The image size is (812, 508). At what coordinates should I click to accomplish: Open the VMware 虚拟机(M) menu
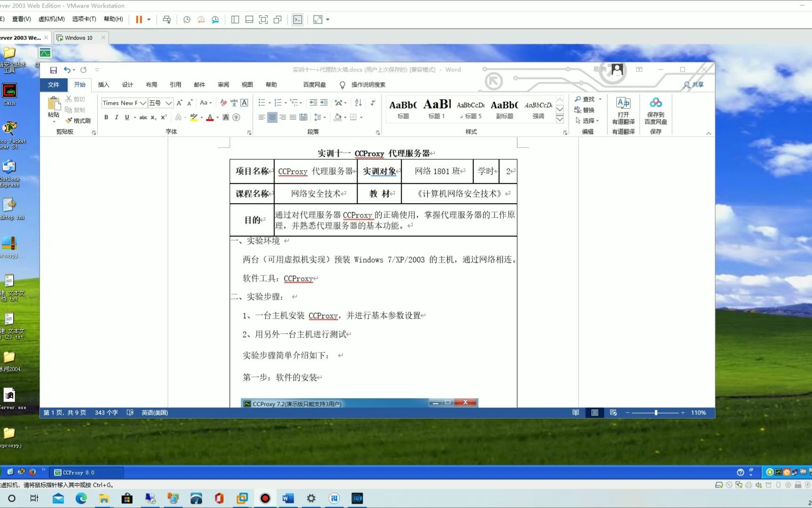(x=51, y=19)
